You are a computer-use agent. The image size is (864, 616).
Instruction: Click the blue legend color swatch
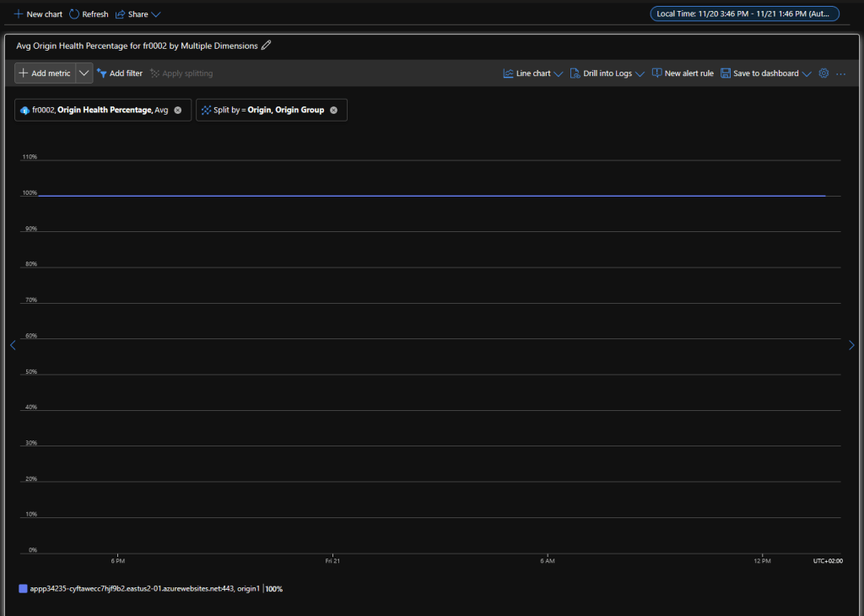click(23, 588)
